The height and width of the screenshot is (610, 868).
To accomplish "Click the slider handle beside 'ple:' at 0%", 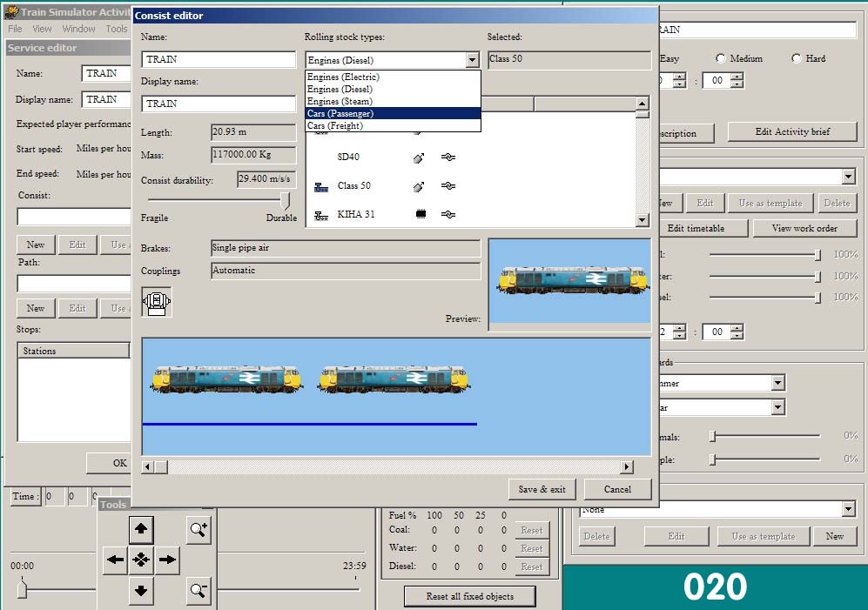I will click(713, 459).
